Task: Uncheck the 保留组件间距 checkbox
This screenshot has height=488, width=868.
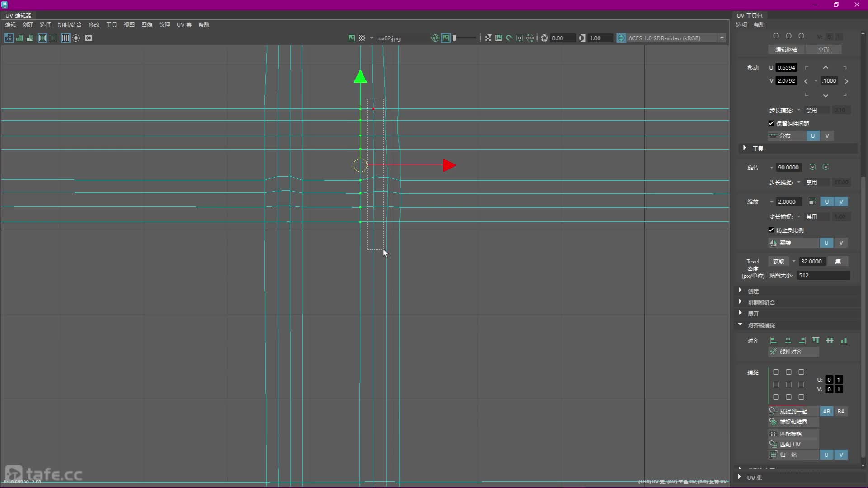Action: pyautogui.click(x=771, y=123)
